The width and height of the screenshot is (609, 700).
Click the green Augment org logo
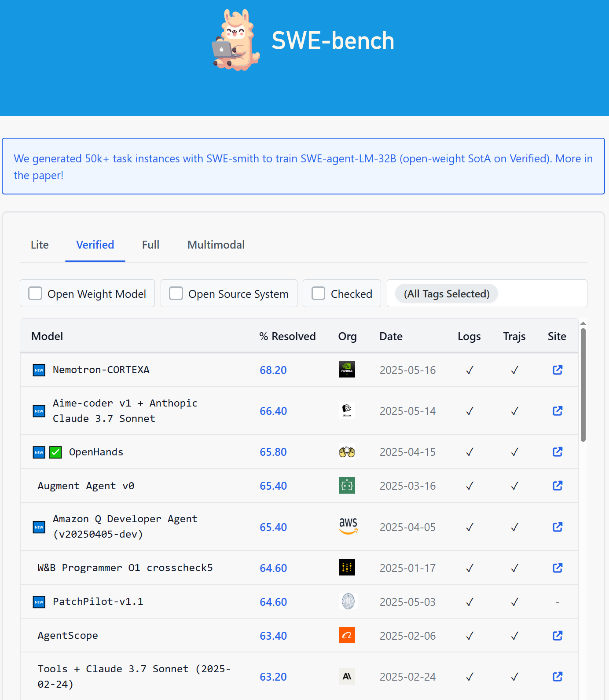[347, 486]
